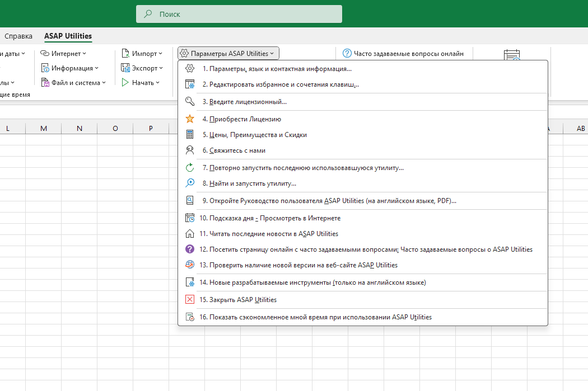Click the calendar tip-of-the-day icon
The image size is (588, 391).
point(190,218)
